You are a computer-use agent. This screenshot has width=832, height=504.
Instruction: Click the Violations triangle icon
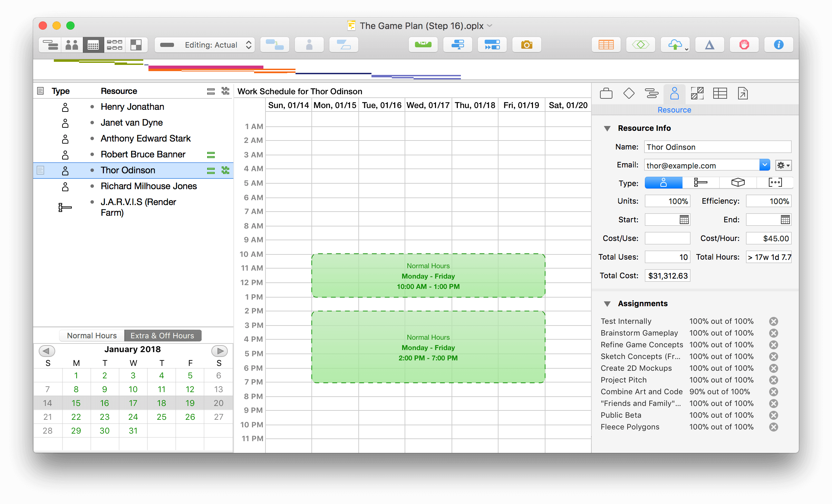click(710, 45)
